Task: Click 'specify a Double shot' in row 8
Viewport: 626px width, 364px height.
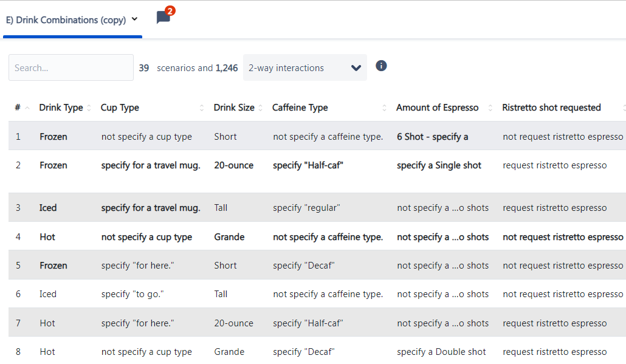Action: click(x=441, y=352)
